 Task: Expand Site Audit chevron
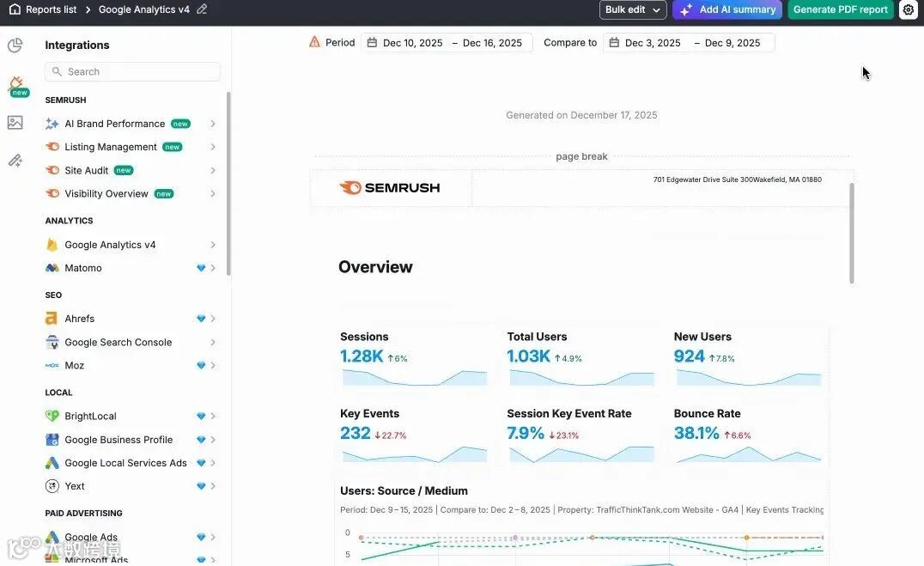213,170
